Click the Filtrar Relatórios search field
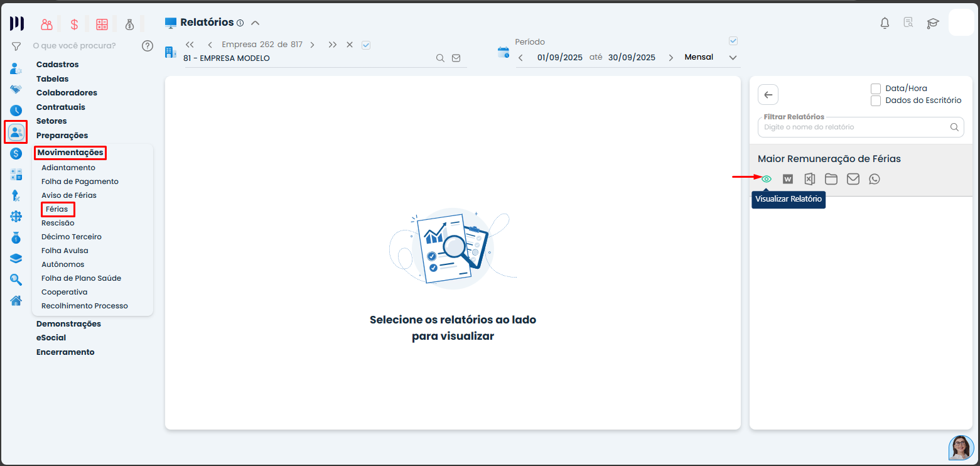980x466 pixels. point(853,127)
